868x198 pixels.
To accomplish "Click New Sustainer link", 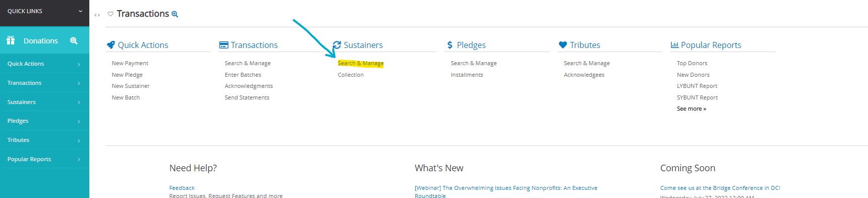I will click(x=131, y=86).
